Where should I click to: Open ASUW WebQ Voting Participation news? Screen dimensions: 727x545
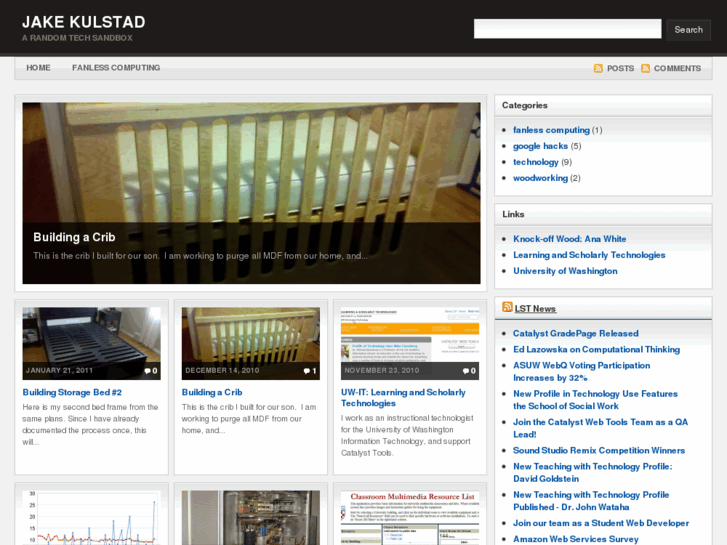[581, 372]
